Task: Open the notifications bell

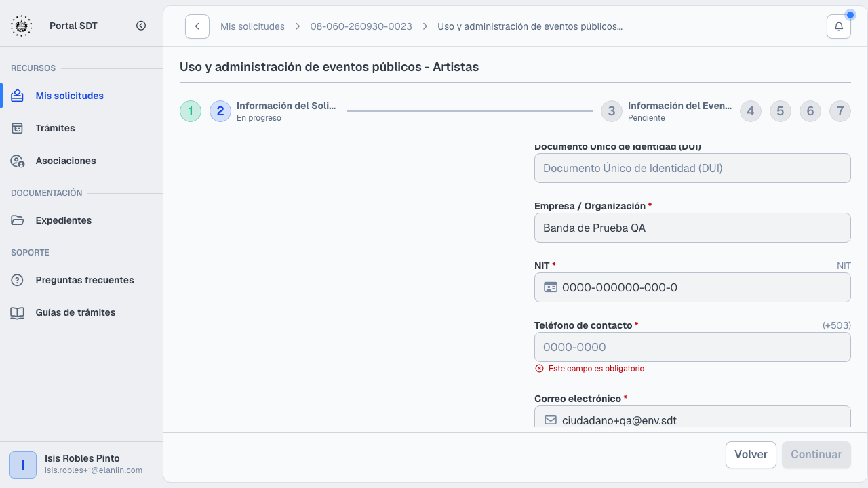Action: pos(839,26)
